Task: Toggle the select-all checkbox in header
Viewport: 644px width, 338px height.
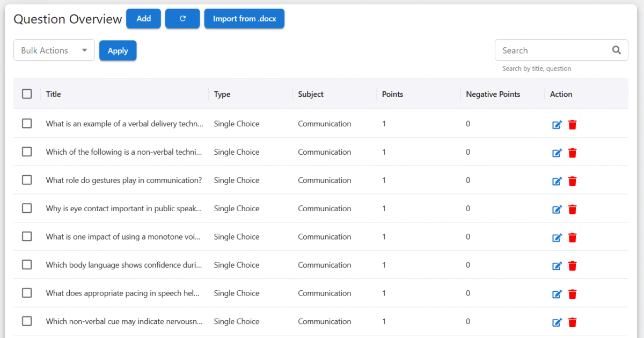Action: click(27, 94)
